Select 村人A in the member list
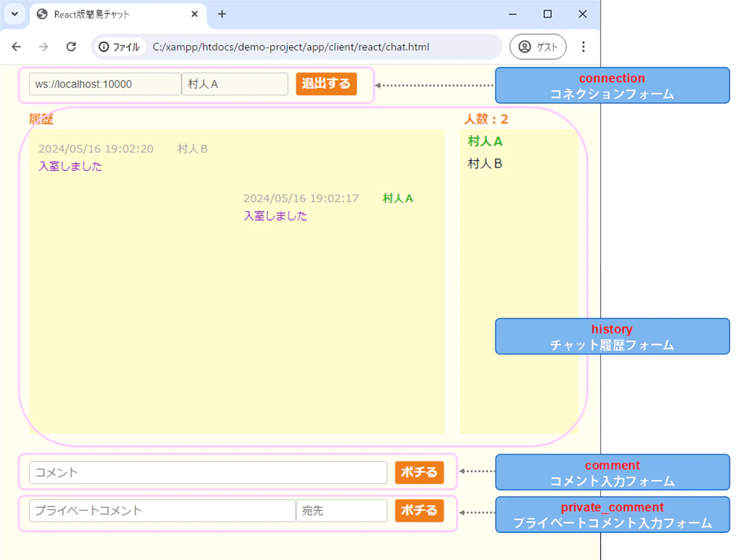Screen dimensions: 747x560 tap(485, 141)
